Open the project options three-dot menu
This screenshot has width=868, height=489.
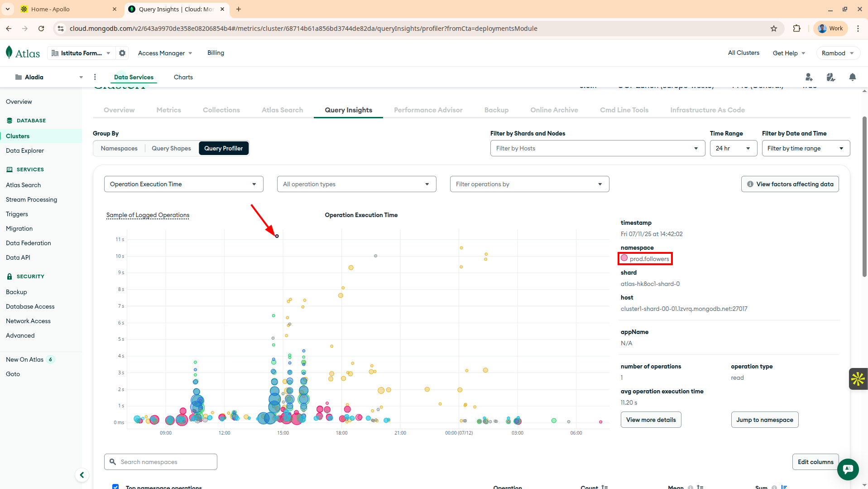click(x=95, y=77)
